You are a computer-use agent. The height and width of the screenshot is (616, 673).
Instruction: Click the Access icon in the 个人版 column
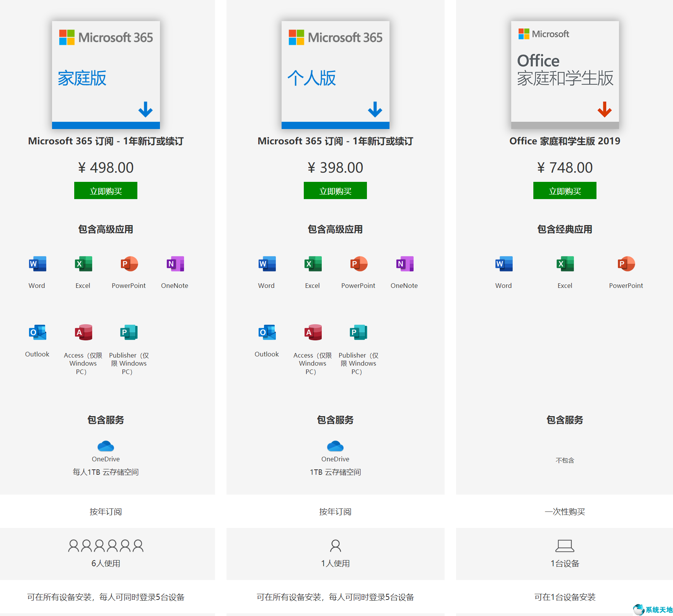(313, 332)
